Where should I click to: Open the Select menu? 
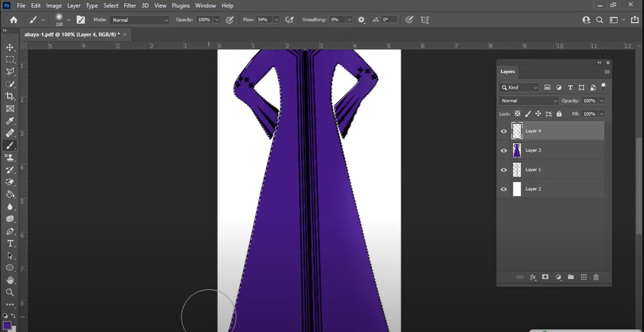pyautogui.click(x=111, y=5)
